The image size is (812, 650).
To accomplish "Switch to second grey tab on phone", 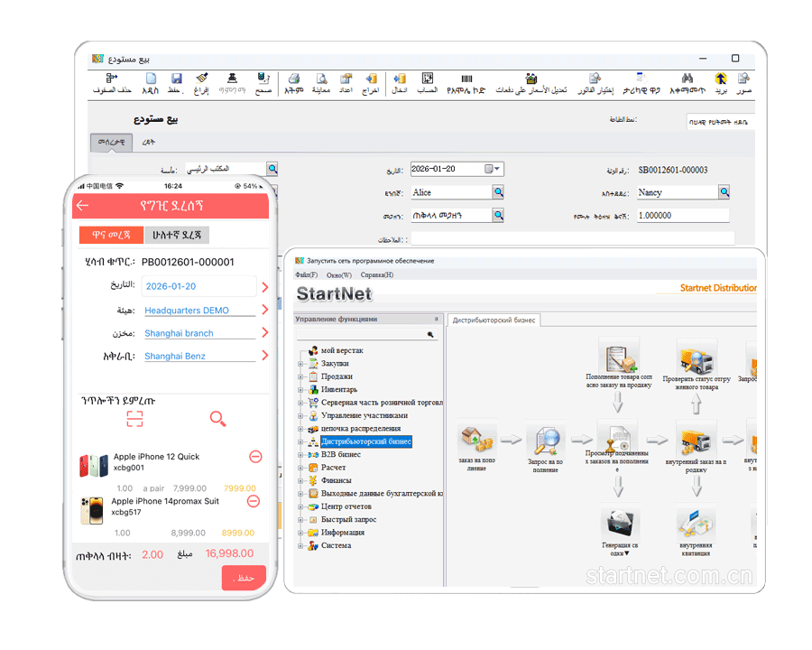I will point(177,235).
